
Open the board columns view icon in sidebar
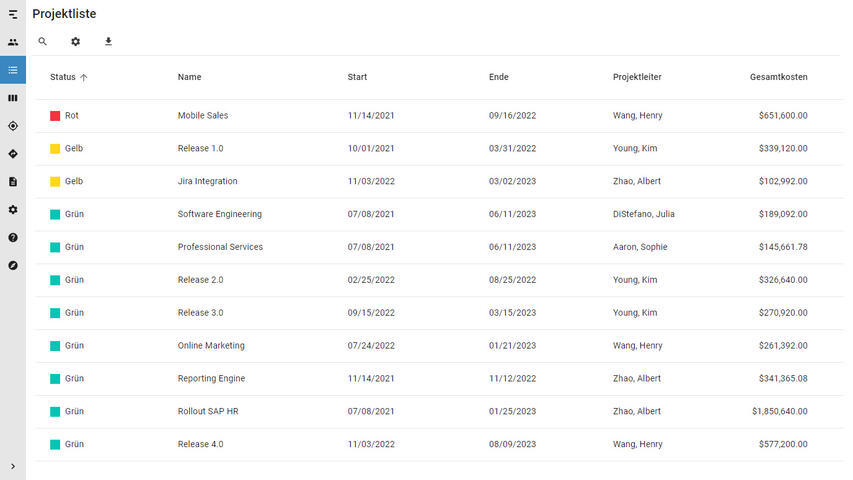point(13,98)
